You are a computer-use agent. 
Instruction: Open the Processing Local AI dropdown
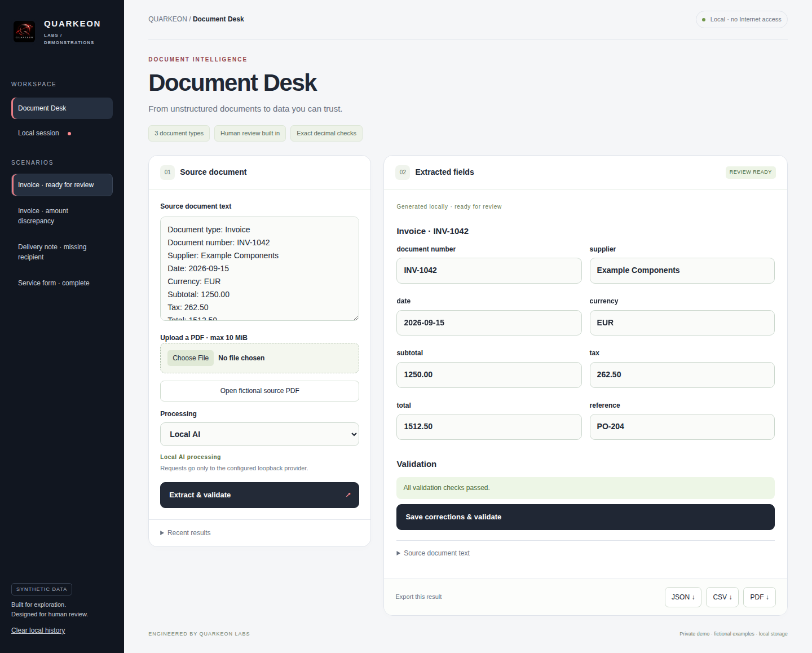(259, 434)
